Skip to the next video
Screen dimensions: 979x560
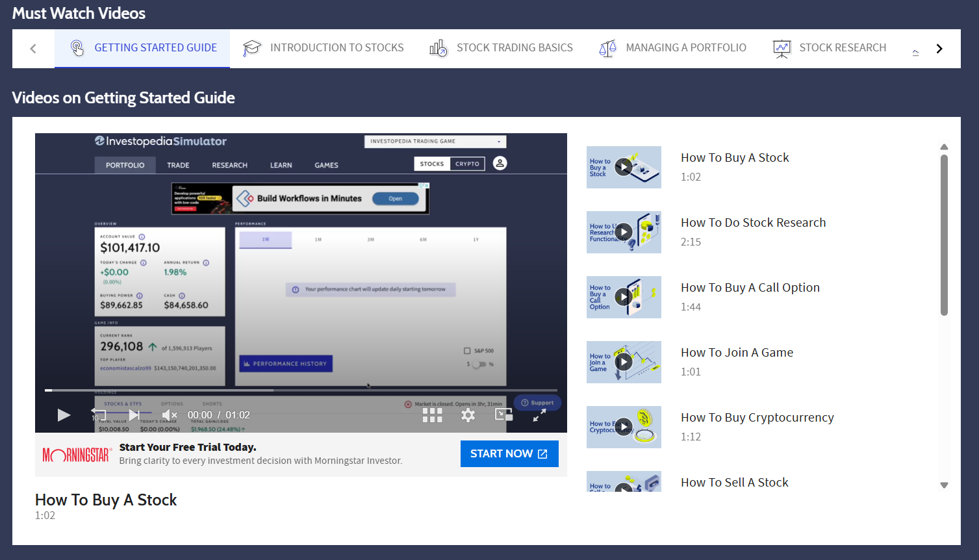coord(134,415)
